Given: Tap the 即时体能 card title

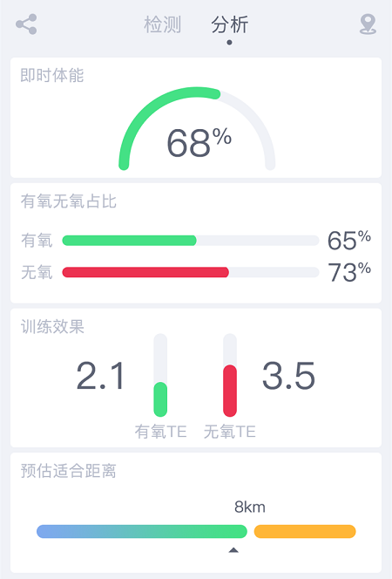Looking at the screenshot, I should [x=52, y=75].
